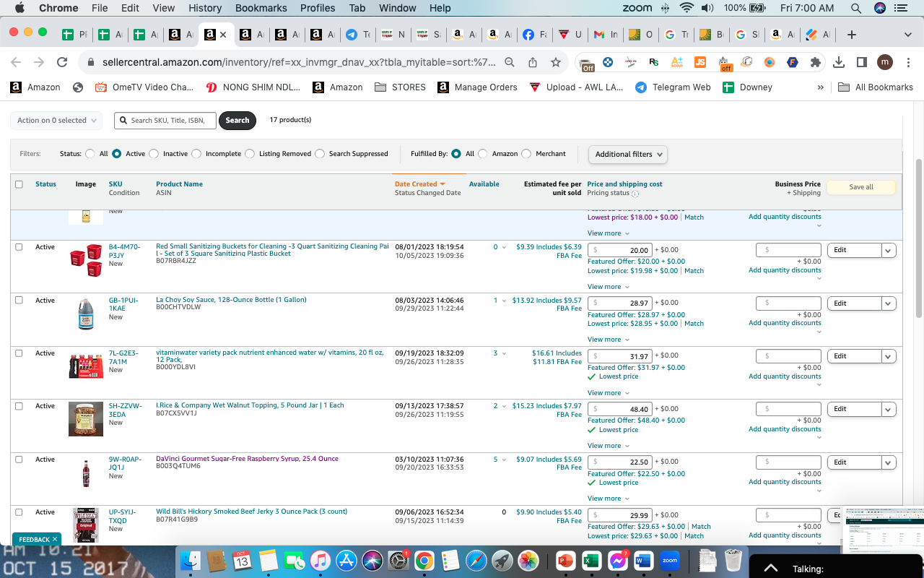Open Music app in the Dock
924x578 pixels.
321,561
